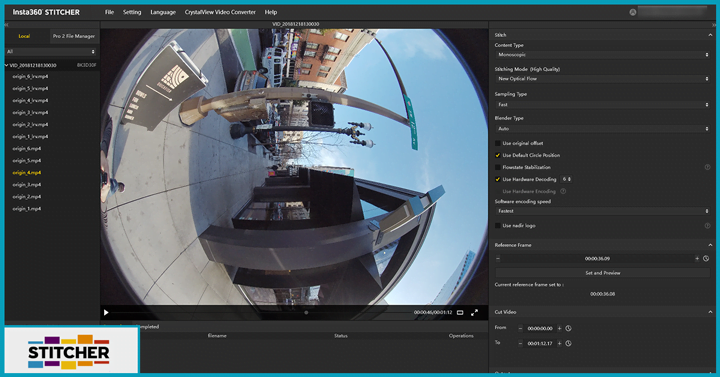Open the Stitching Mode dropdown
The width and height of the screenshot is (720, 377).
point(602,79)
